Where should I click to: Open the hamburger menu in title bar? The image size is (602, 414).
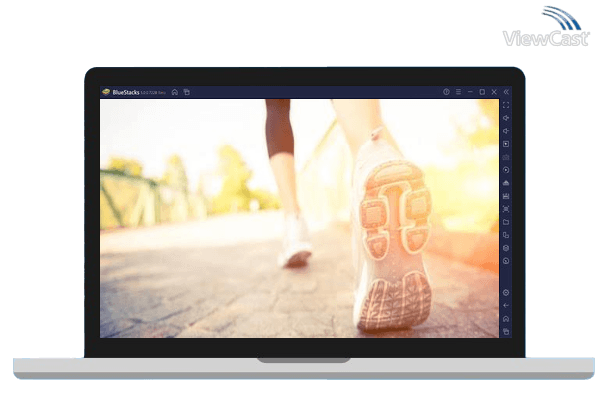pos(458,92)
